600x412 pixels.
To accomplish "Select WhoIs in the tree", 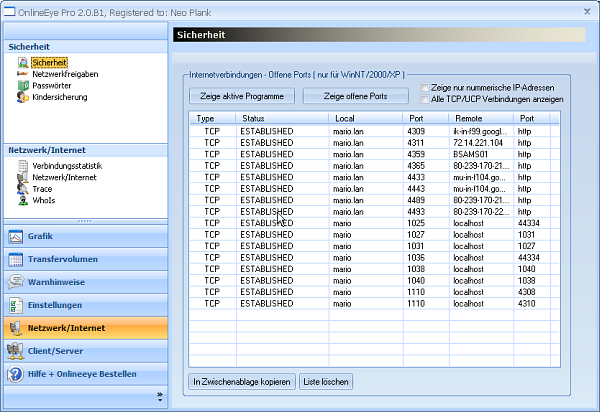I will point(44,200).
